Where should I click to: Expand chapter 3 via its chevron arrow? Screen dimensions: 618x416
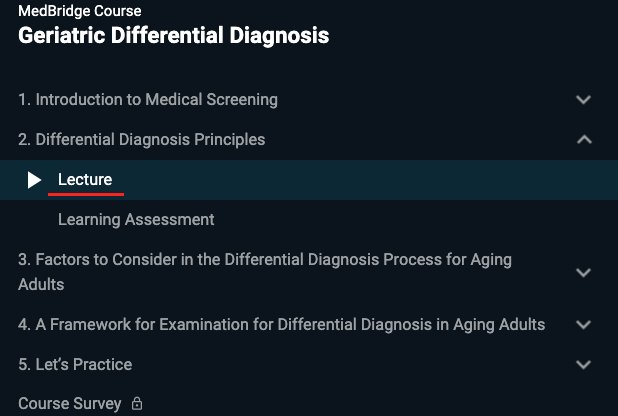coord(583,272)
